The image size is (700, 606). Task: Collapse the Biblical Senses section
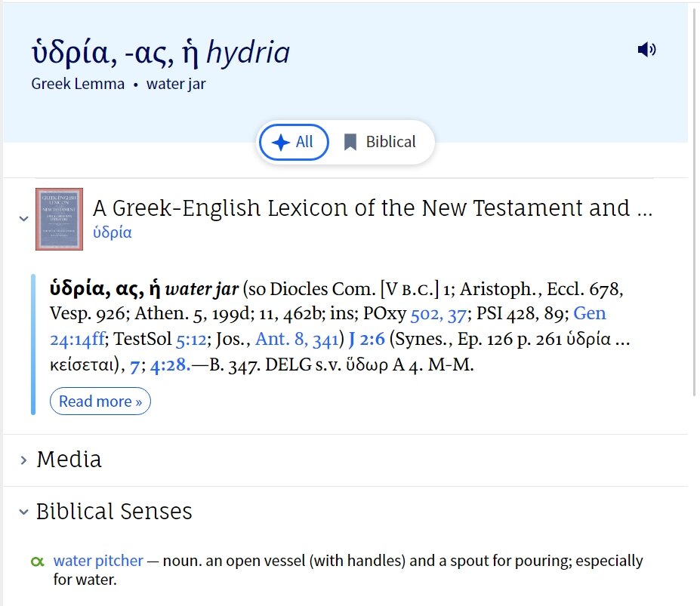23,512
